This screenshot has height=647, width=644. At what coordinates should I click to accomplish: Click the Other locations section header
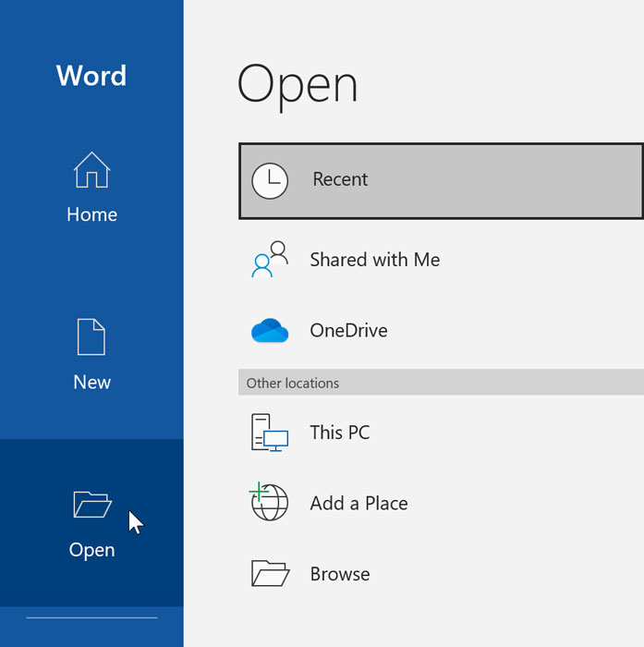[x=293, y=383]
